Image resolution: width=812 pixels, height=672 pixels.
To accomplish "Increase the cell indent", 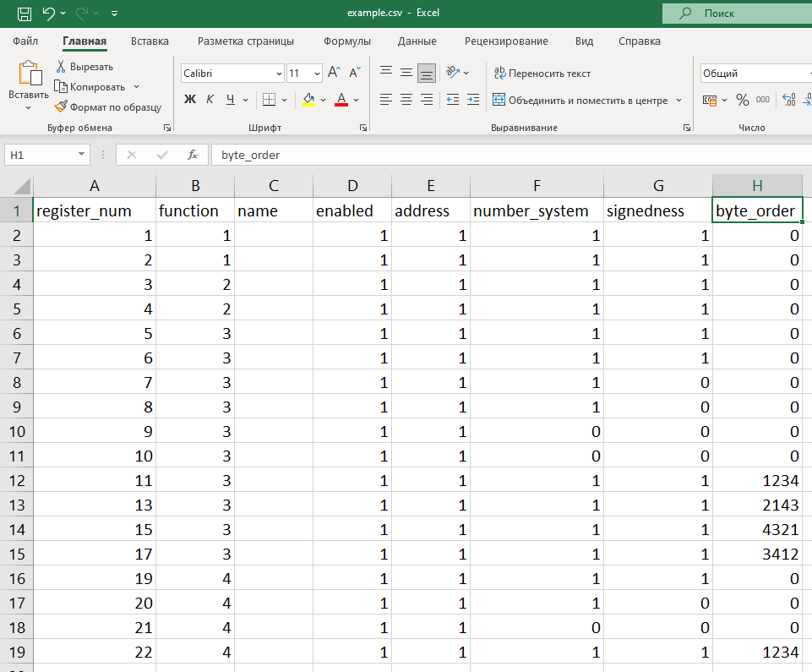I will (x=473, y=100).
